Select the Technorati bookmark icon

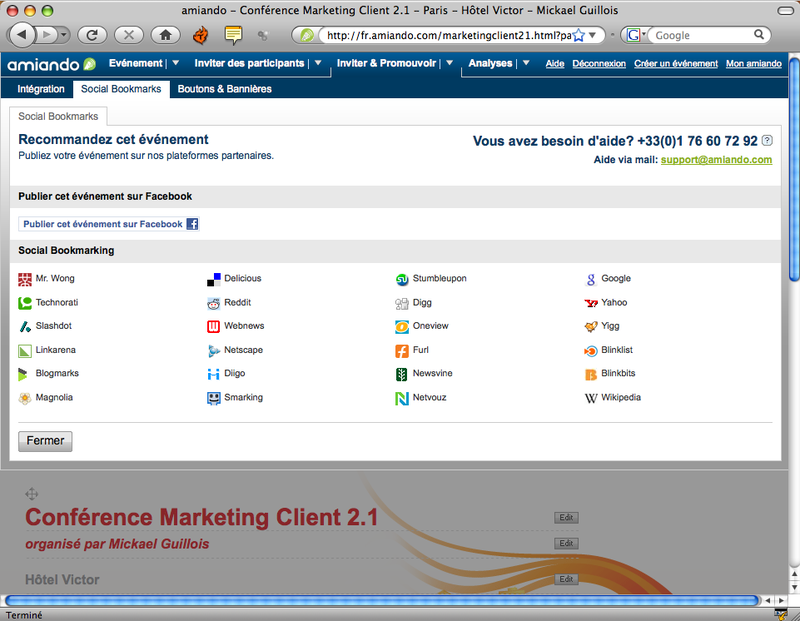coord(24,303)
